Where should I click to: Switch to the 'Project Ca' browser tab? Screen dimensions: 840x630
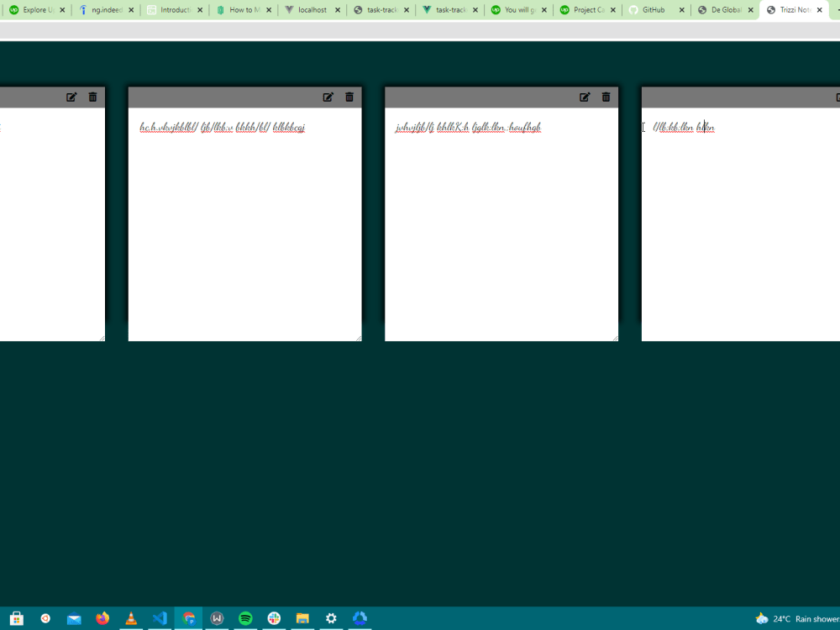click(588, 9)
